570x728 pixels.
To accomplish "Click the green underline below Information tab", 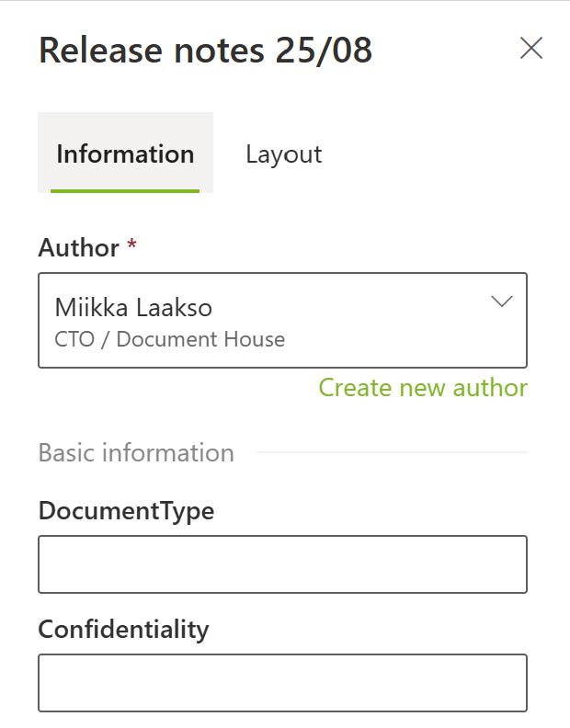I will coord(125,190).
